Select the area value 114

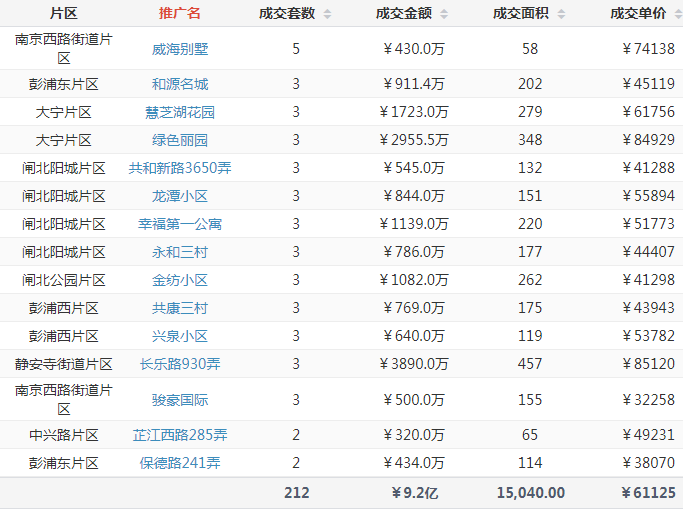pos(530,462)
